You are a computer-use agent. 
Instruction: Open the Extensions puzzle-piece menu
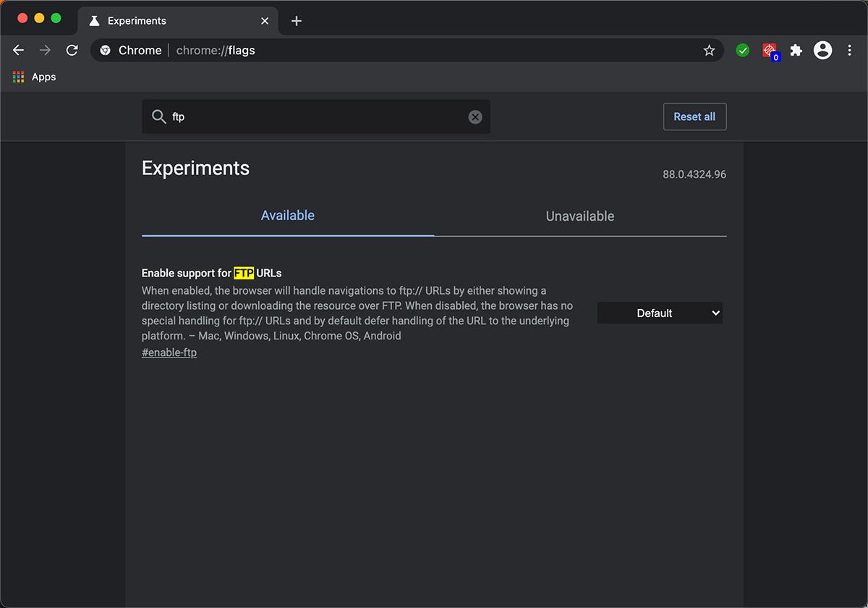(796, 50)
